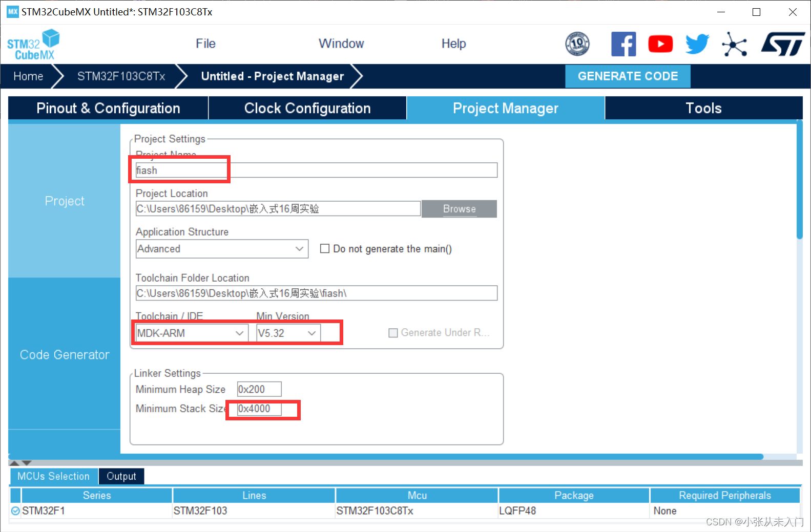Click the ST community network icon

pyautogui.click(x=734, y=44)
